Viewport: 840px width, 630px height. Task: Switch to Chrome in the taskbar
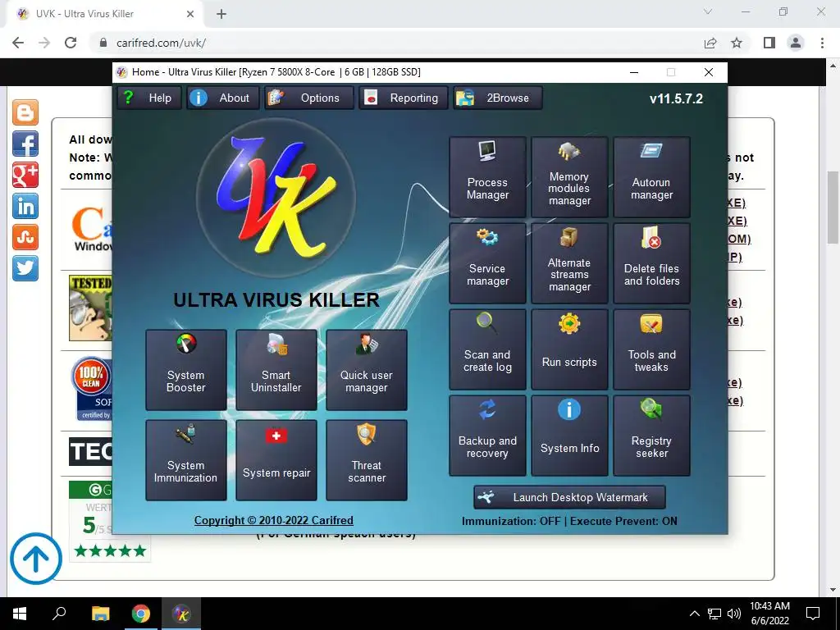[141, 614]
